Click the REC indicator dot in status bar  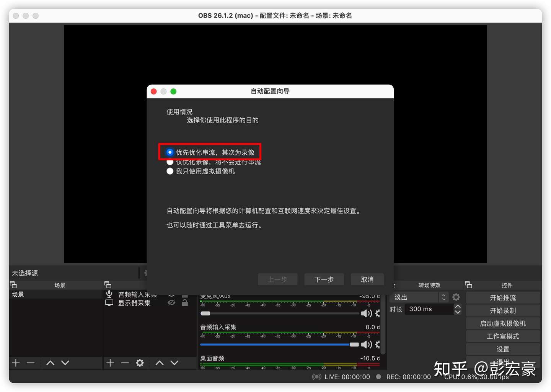(378, 377)
